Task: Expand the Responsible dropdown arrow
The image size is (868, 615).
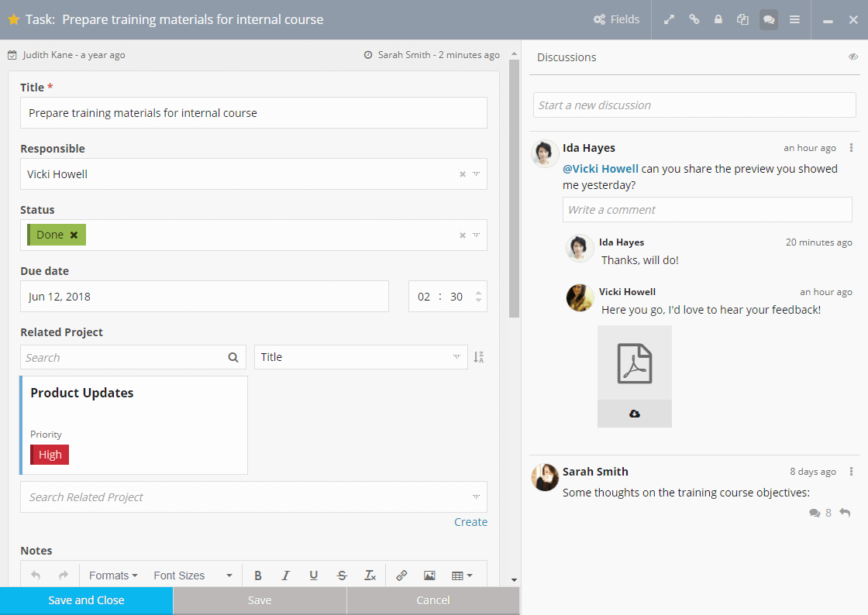Action: pos(477,174)
